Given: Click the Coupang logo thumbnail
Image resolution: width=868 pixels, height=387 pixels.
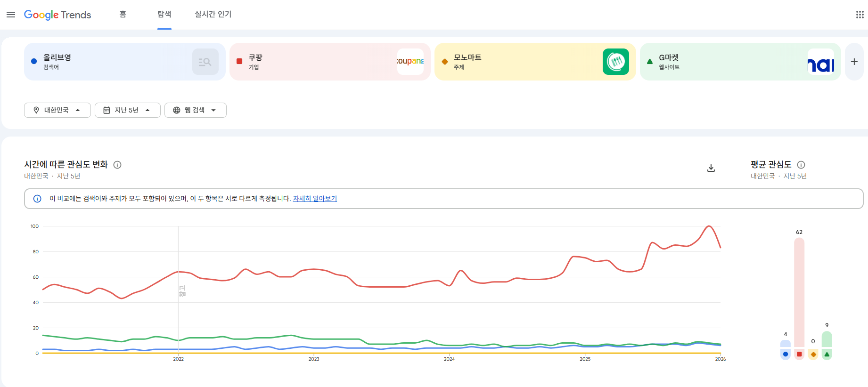Looking at the screenshot, I should [x=410, y=62].
